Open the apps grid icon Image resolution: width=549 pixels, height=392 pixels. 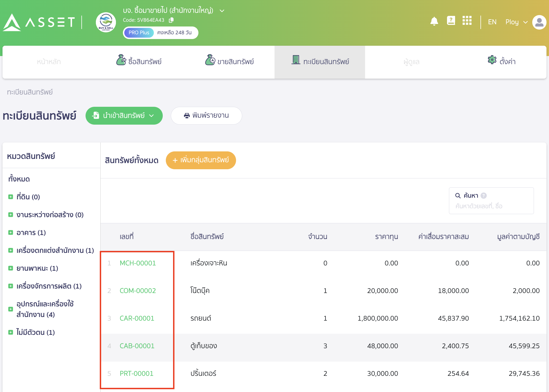(467, 21)
